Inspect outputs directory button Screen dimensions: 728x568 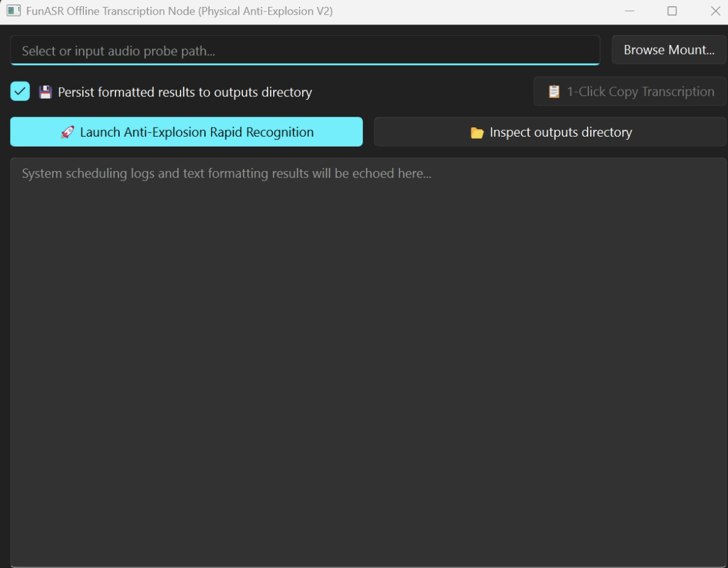coord(550,132)
